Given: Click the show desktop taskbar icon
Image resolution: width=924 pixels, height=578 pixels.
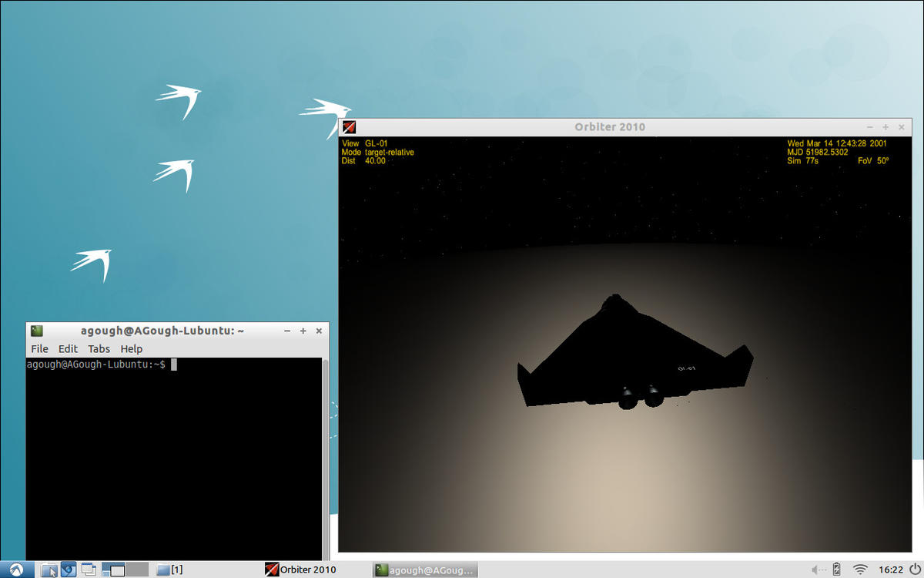Looking at the screenshot, I should click(x=89, y=570).
